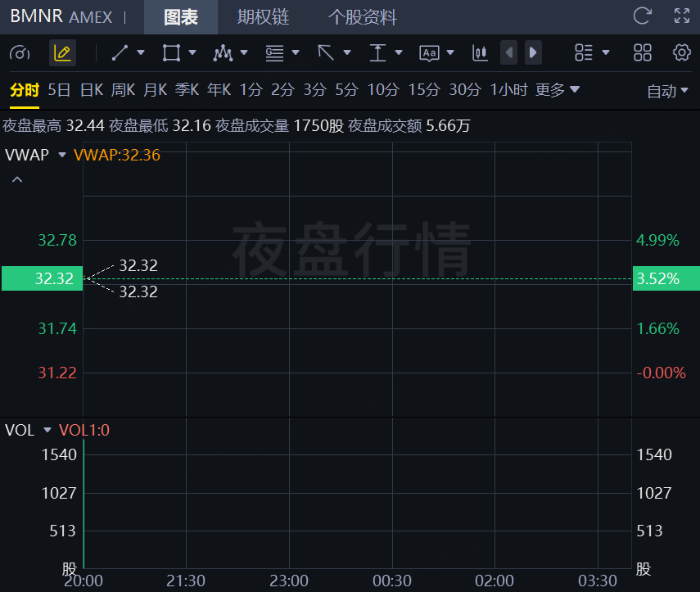Click the candlestick chart type icon

click(x=480, y=52)
